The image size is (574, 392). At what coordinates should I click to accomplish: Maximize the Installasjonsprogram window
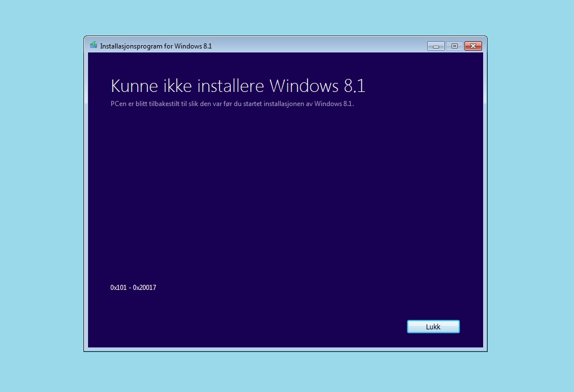coord(454,46)
